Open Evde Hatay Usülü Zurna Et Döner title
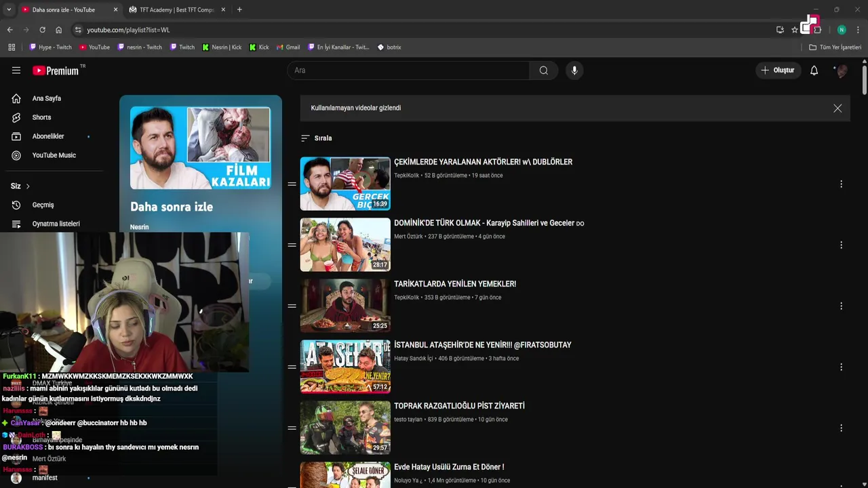868x488 pixels. (449, 467)
